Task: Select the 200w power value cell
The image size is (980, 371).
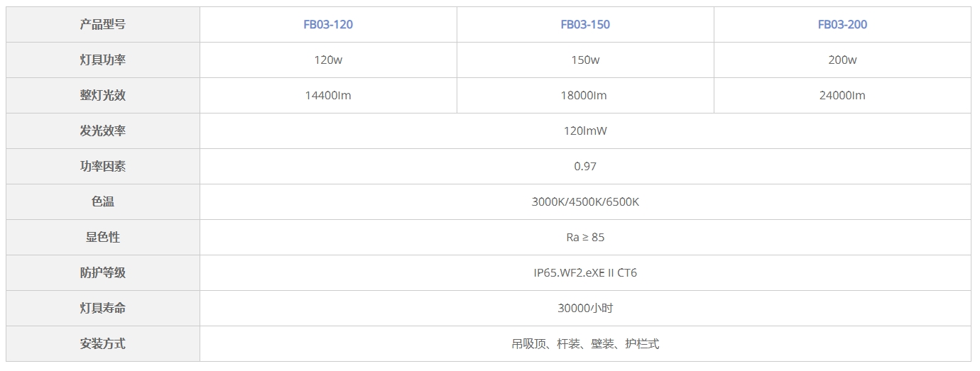Action: [842, 60]
